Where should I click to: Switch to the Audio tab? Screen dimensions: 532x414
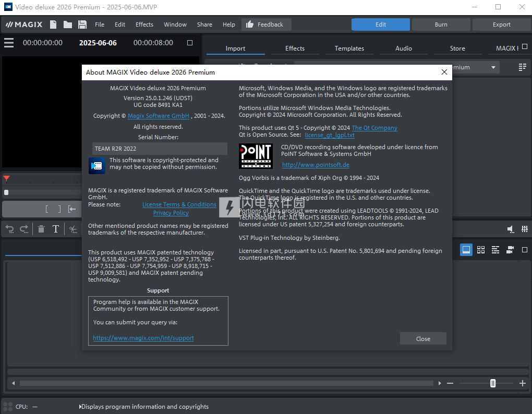(403, 48)
